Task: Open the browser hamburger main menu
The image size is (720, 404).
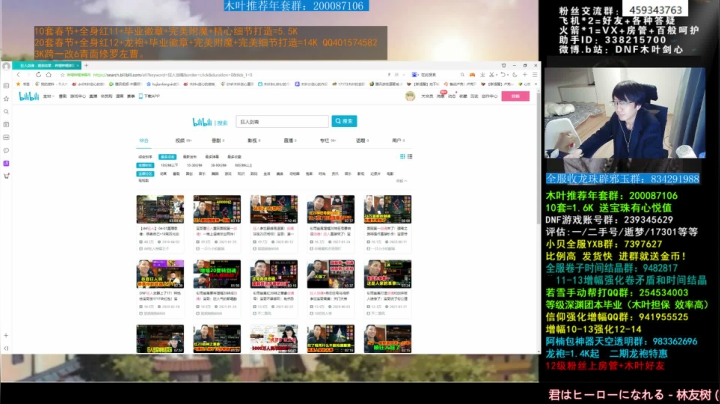Action: tap(535, 75)
